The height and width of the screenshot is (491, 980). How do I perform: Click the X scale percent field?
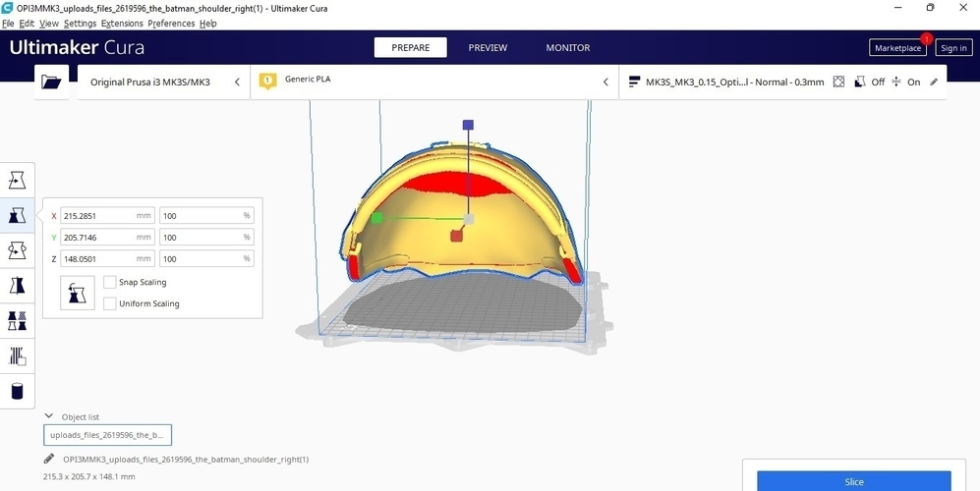coord(206,215)
